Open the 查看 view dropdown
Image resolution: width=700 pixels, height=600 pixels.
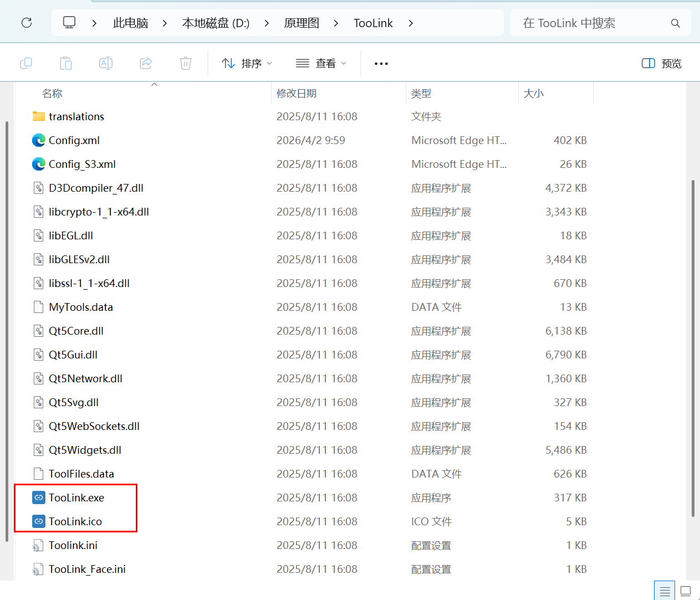[x=321, y=63]
